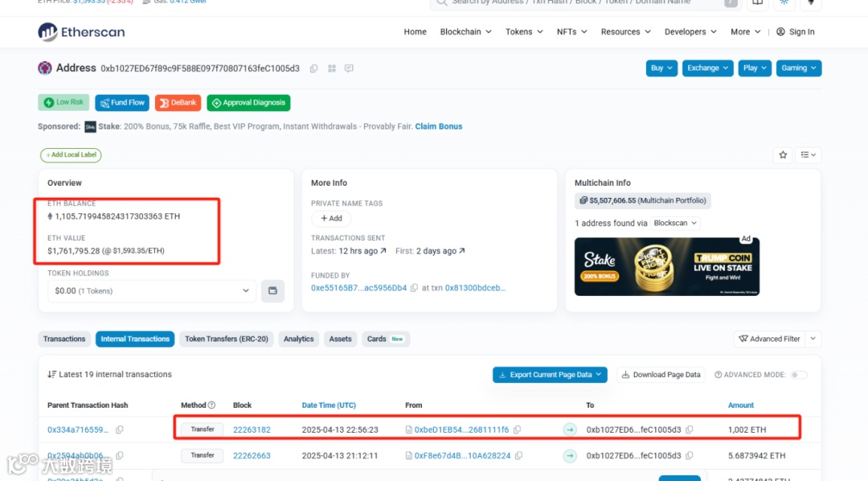This screenshot has width=868, height=481.
Task: Add this address to the favorites star
Action: click(x=783, y=154)
